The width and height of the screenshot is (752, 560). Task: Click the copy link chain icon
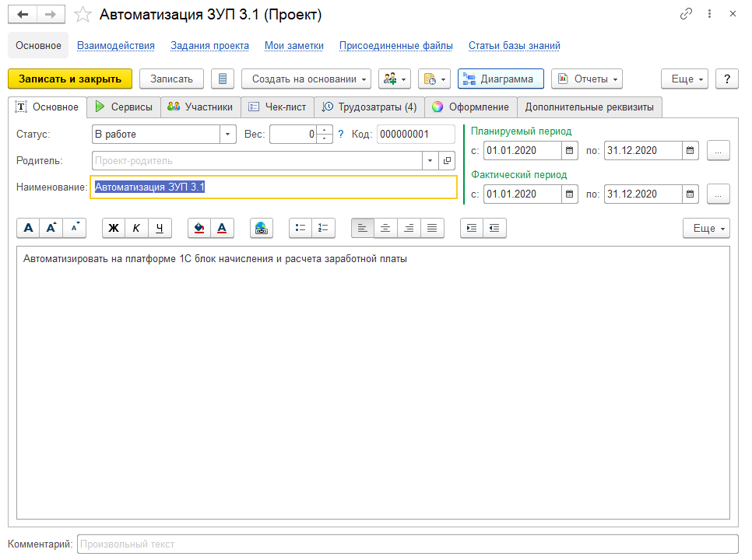pos(686,14)
